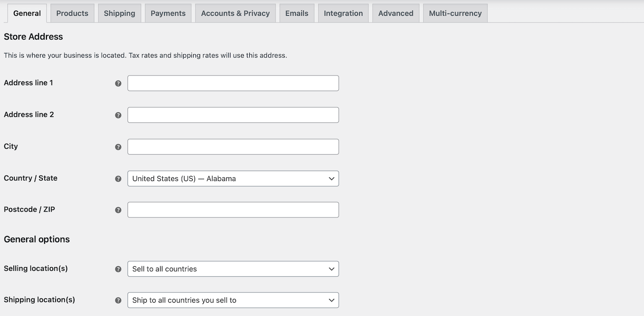Select the Address line 2 input field
This screenshot has height=316, width=644.
pyautogui.click(x=233, y=115)
